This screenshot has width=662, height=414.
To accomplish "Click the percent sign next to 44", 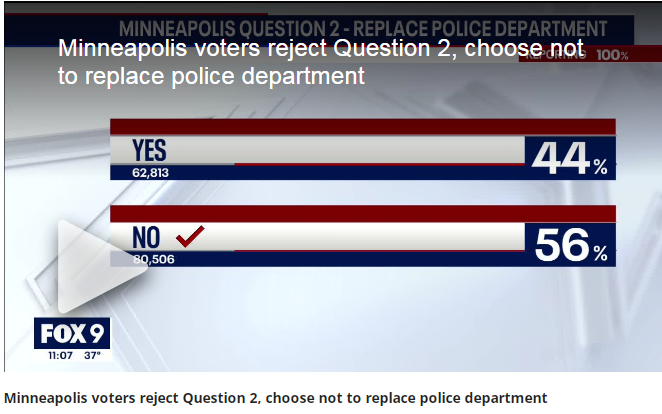I will coord(600,167).
